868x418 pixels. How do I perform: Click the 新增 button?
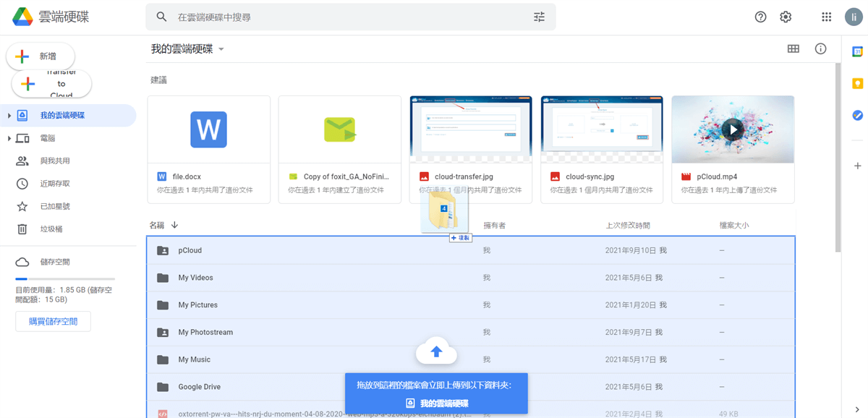click(41, 56)
